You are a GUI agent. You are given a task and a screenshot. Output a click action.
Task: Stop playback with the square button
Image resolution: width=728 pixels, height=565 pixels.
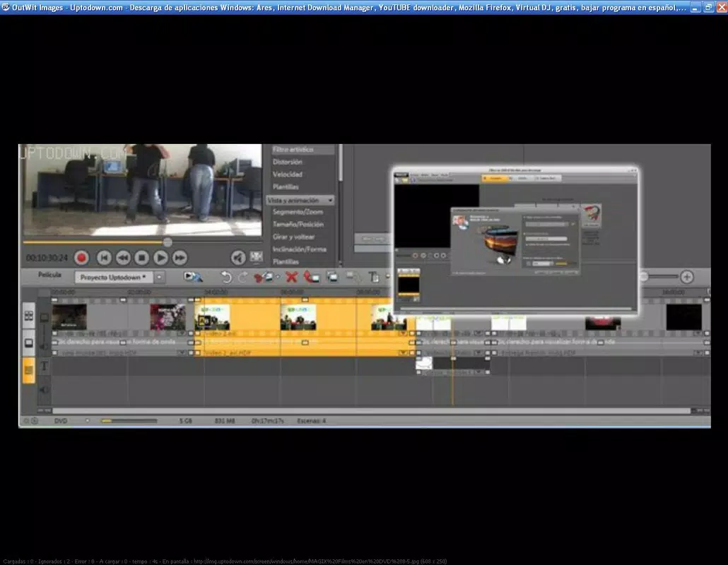coord(141,258)
